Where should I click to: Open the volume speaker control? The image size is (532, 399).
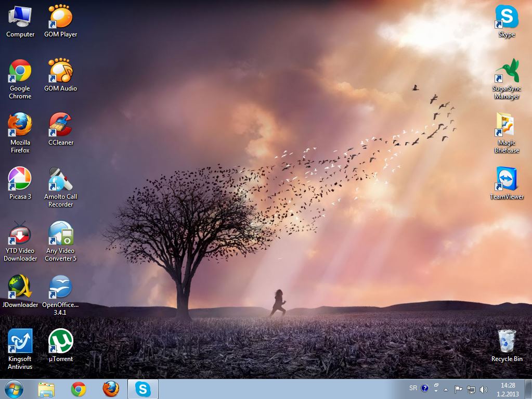pyautogui.click(x=484, y=390)
